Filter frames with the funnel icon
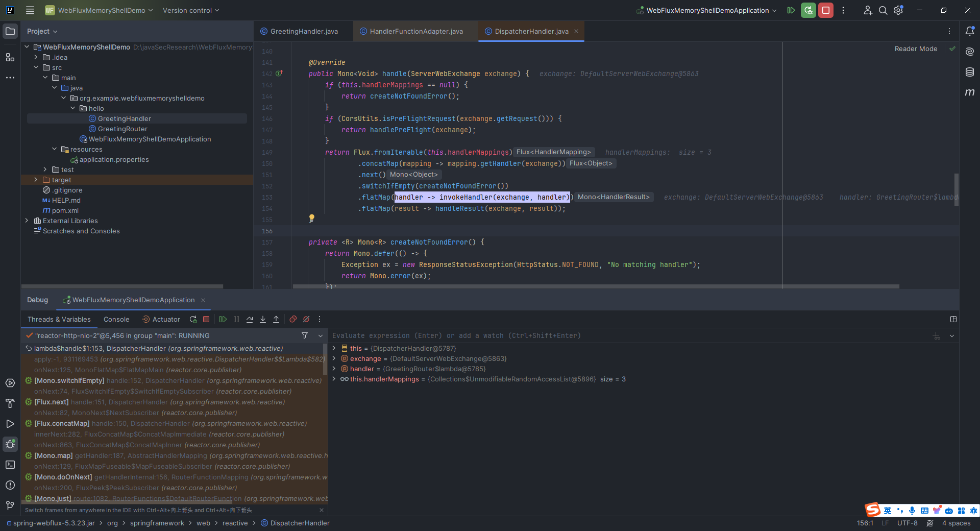The width and height of the screenshot is (980, 531). point(305,335)
